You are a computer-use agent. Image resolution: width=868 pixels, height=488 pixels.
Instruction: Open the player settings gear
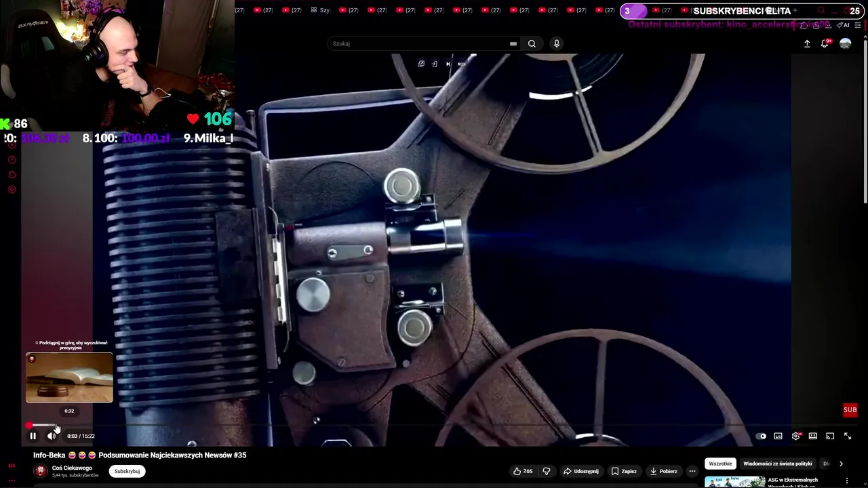pyautogui.click(x=796, y=436)
